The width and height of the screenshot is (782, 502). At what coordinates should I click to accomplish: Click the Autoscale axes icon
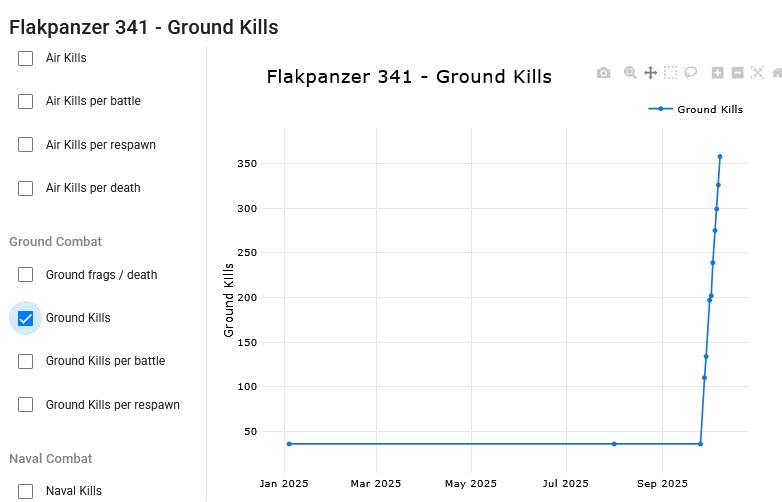[x=757, y=73]
